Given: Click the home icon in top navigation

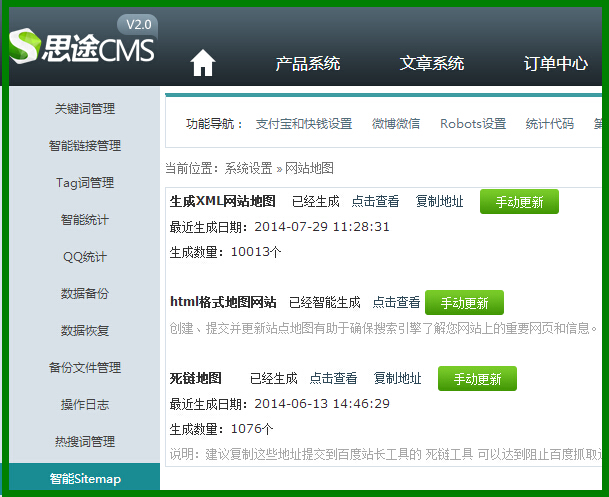Looking at the screenshot, I should click(x=203, y=64).
